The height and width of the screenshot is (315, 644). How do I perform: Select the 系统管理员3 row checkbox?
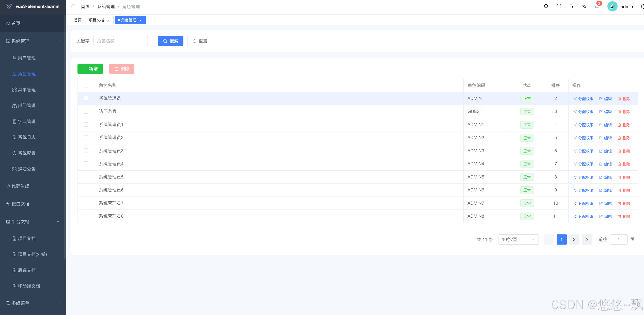(86, 151)
